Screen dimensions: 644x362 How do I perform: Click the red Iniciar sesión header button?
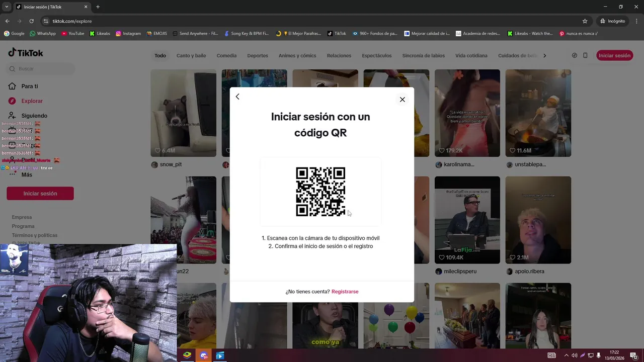614,55
